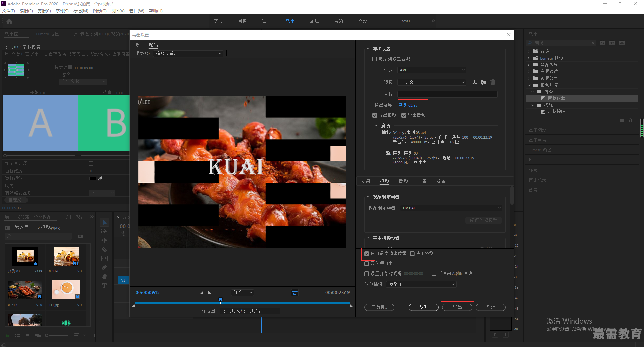Select the Track Select Forward tool

coord(104,231)
